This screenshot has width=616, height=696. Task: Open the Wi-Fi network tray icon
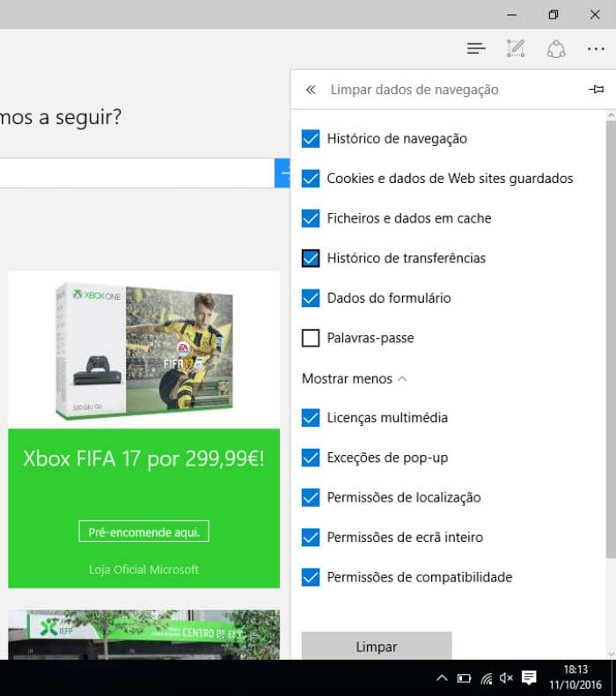(x=487, y=678)
